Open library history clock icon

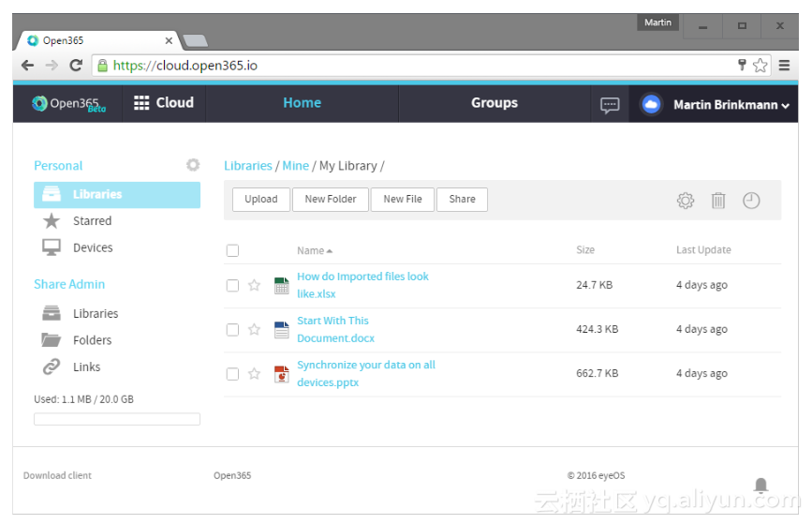point(751,201)
